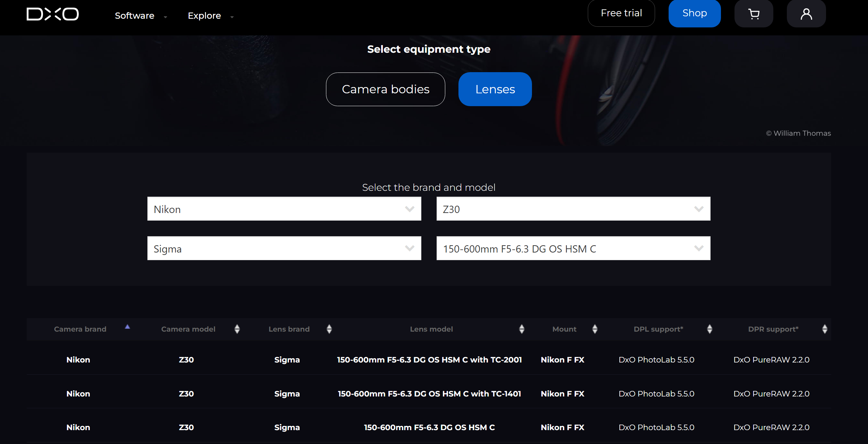Open the Sigma lens brand dropdown
Image resolution: width=868 pixels, height=444 pixels.
pyautogui.click(x=284, y=248)
